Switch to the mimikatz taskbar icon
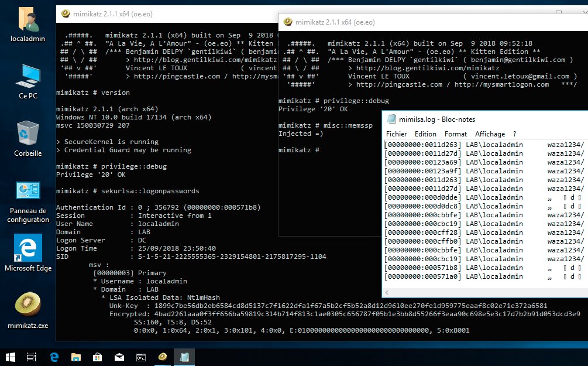The image size is (588, 366). pos(163,357)
